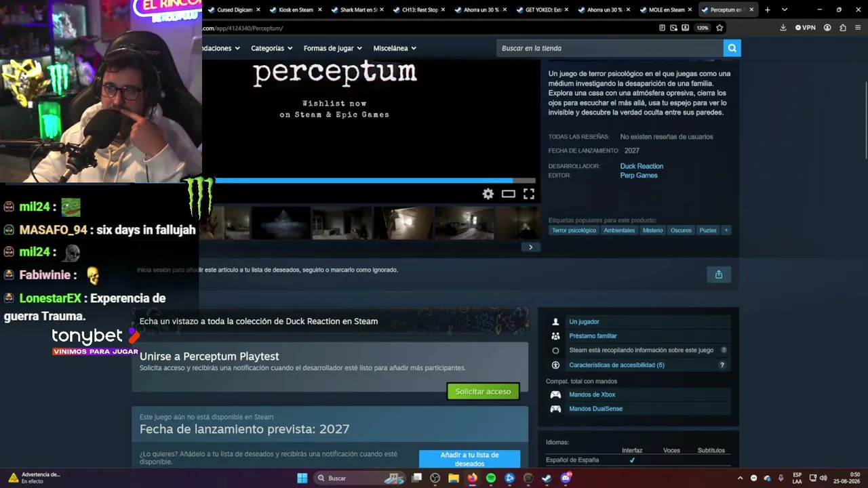
Task: Switch to the Kiosk en Steam tab
Action: click(x=294, y=9)
